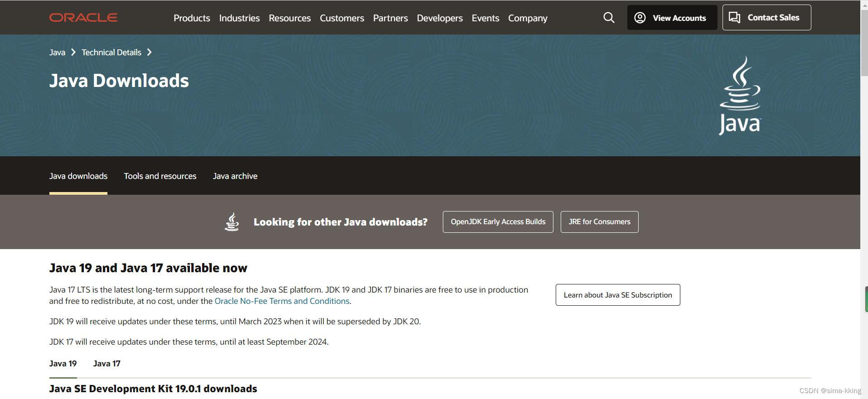Click 'Java SE Development Kit 19.0.1 downloads' heading

[x=153, y=389]
